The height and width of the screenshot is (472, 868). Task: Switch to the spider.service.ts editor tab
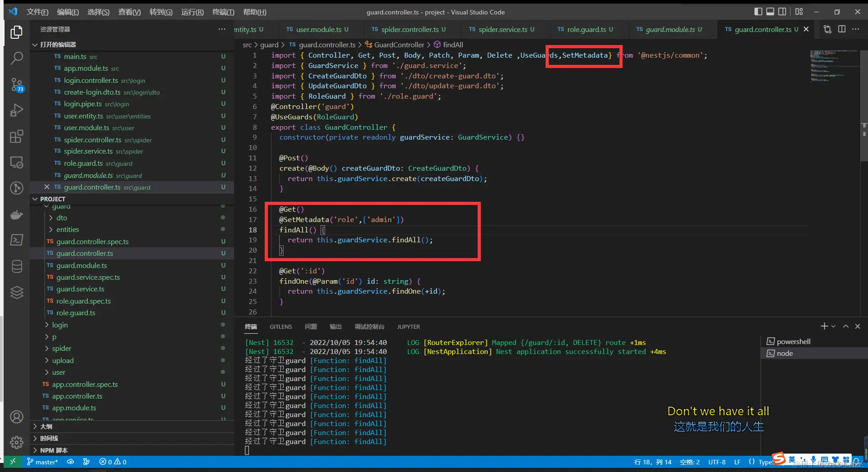click(x=502, y=29)
